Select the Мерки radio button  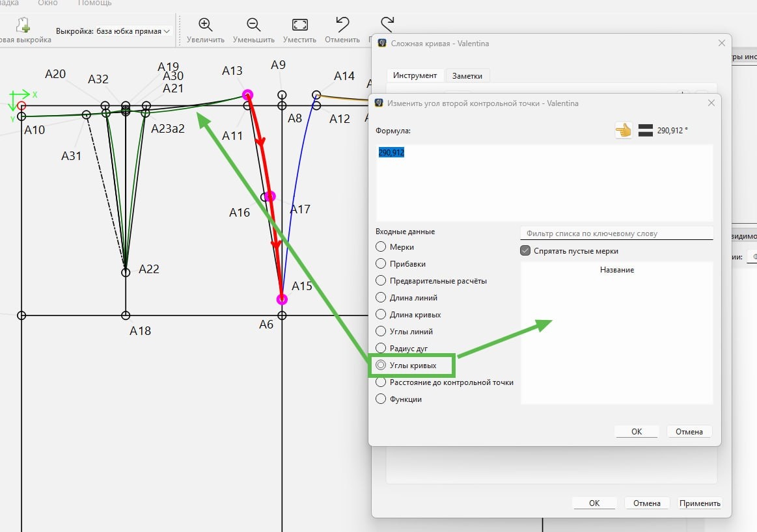tap(380, 246)
